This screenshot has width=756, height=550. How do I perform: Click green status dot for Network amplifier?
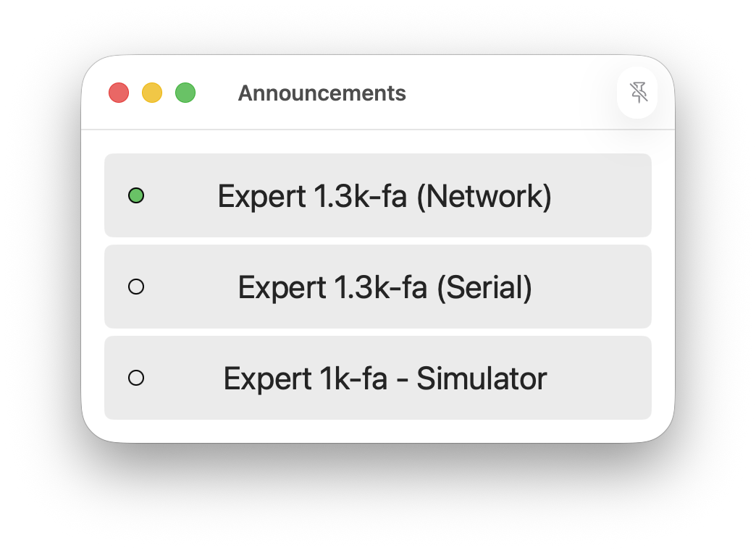(x=136, y=195)
